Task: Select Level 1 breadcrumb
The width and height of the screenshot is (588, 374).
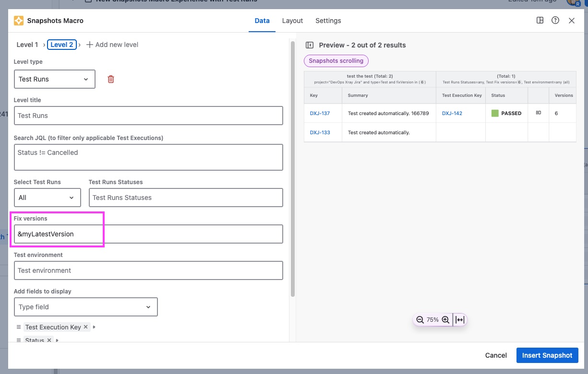Action: [x=27, y=45]
